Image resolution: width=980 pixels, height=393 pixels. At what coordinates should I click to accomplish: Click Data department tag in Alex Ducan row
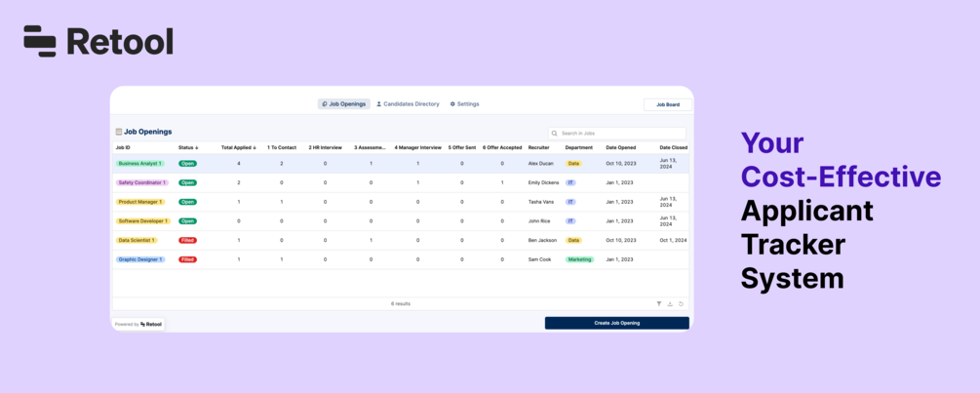(x=573, y=164)
